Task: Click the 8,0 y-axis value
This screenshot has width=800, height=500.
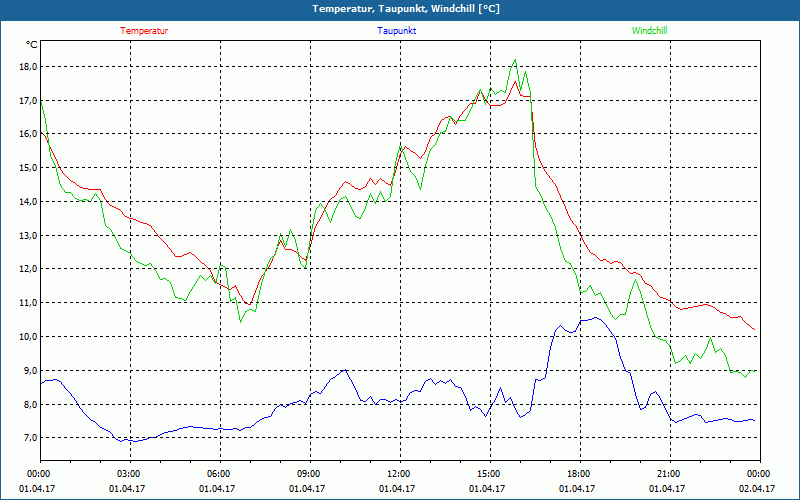Action: click(x=30, y=404)
